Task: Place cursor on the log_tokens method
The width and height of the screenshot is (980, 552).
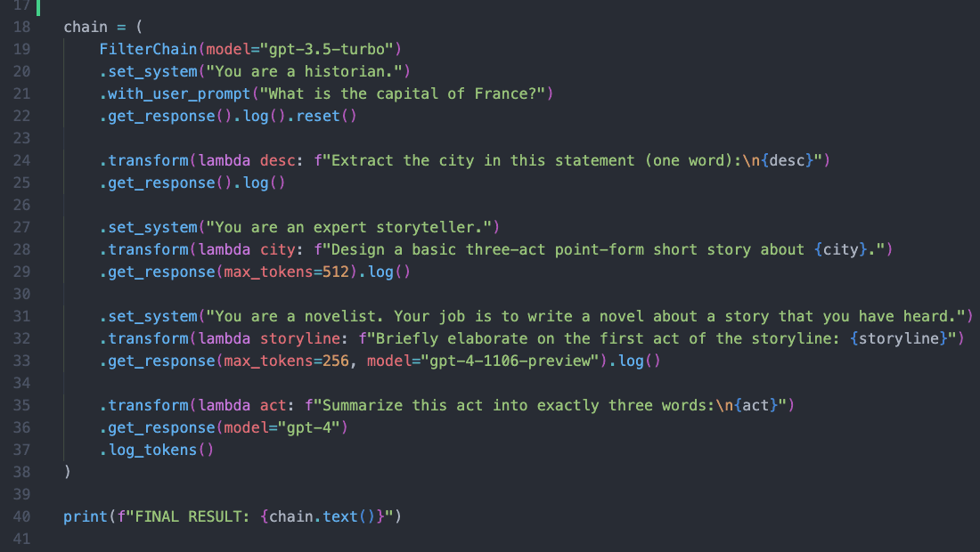Action: [152, 450]
